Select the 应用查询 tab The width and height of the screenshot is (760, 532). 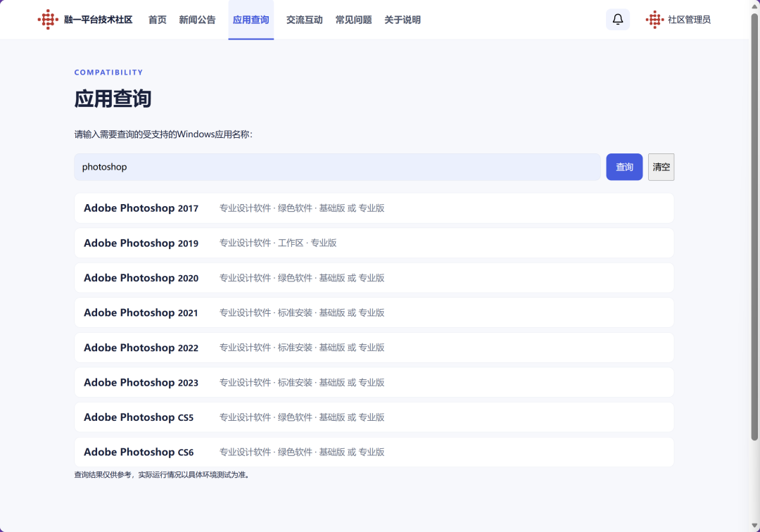point(251,20)
